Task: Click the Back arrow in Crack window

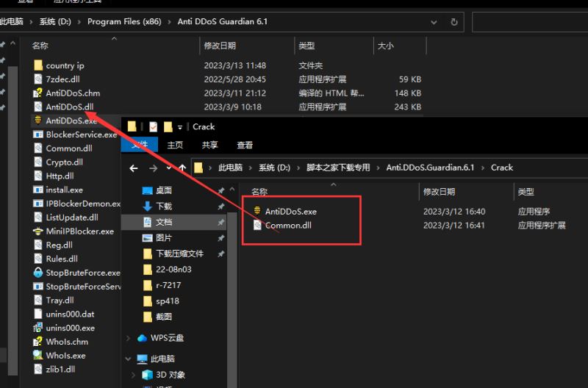Action: click(134, 168)
